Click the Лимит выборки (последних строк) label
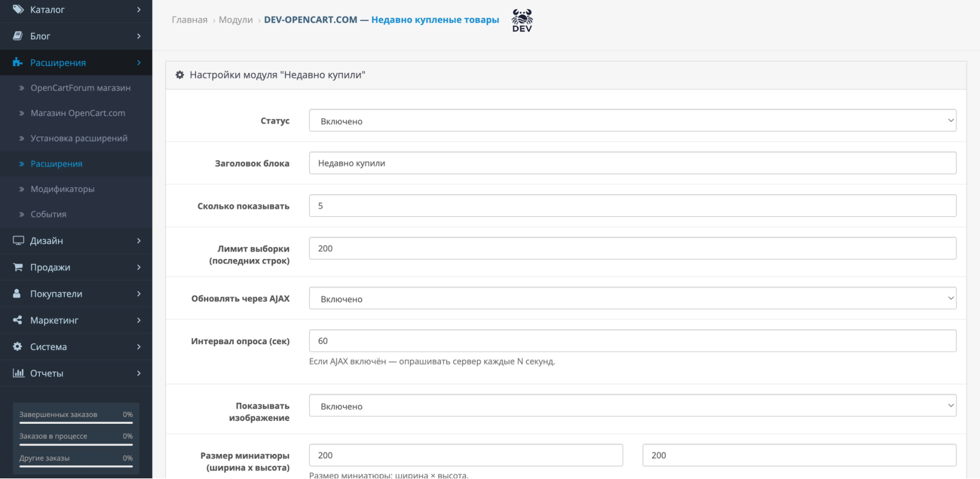The image size is (980, 479). point(249,255)
